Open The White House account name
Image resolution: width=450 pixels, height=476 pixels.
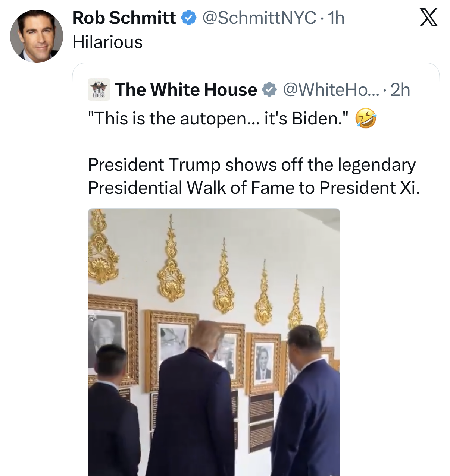[186, 90]
